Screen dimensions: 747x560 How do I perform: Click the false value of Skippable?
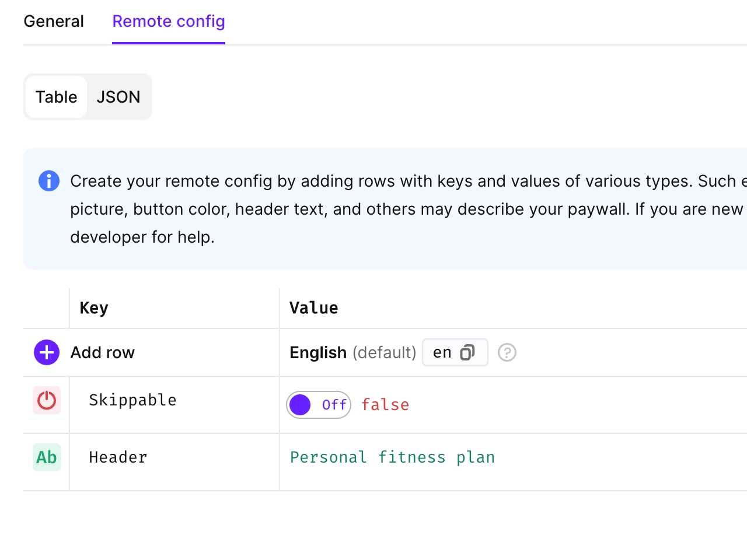point(385,404)
